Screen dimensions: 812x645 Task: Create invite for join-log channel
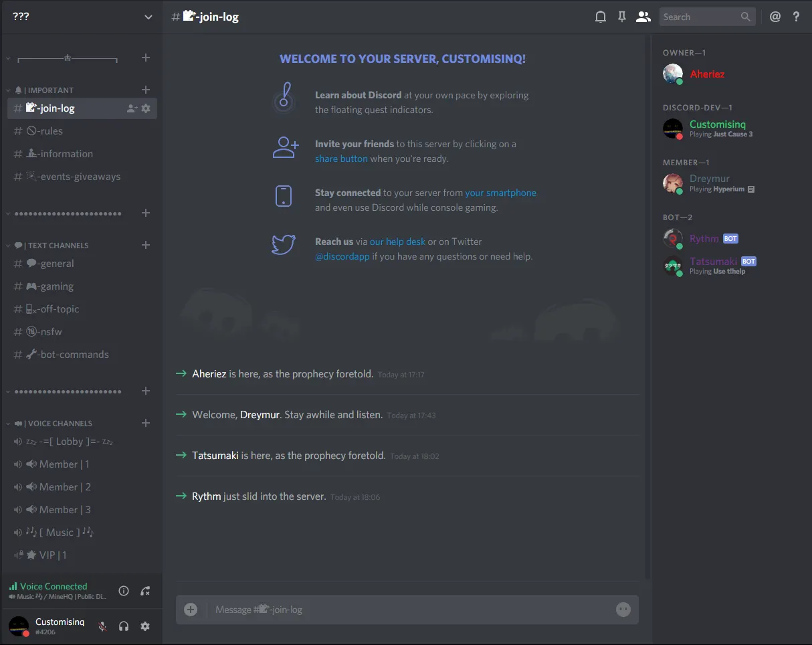coord(132,108)
